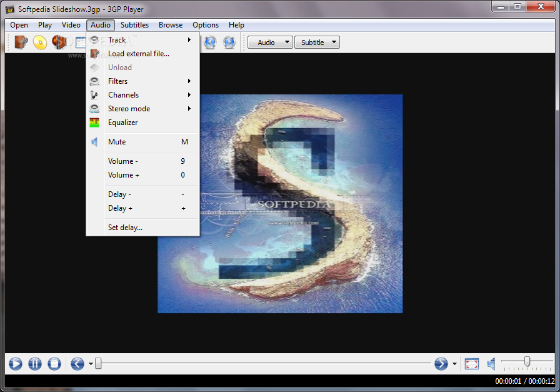
Task: Choose Volume + menu entry
Action: tap(143, 175)
